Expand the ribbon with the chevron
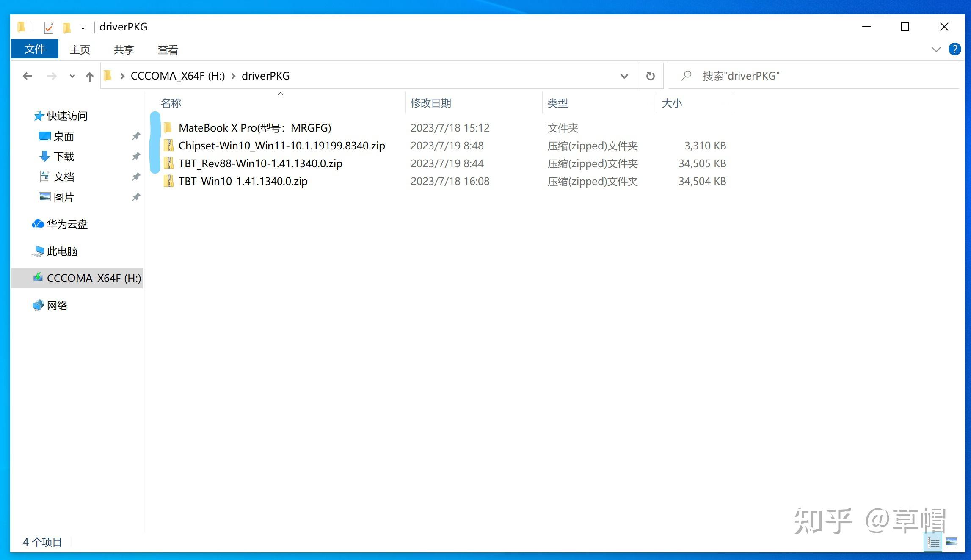 point(936,50)
